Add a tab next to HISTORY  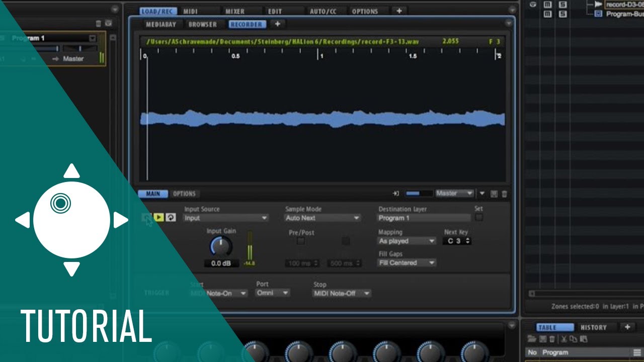click(627, 327)
